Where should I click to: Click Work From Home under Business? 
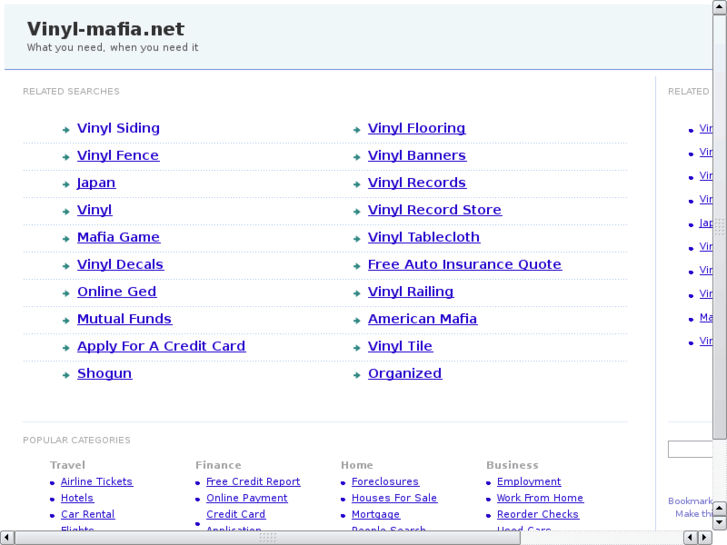(540, 498)
